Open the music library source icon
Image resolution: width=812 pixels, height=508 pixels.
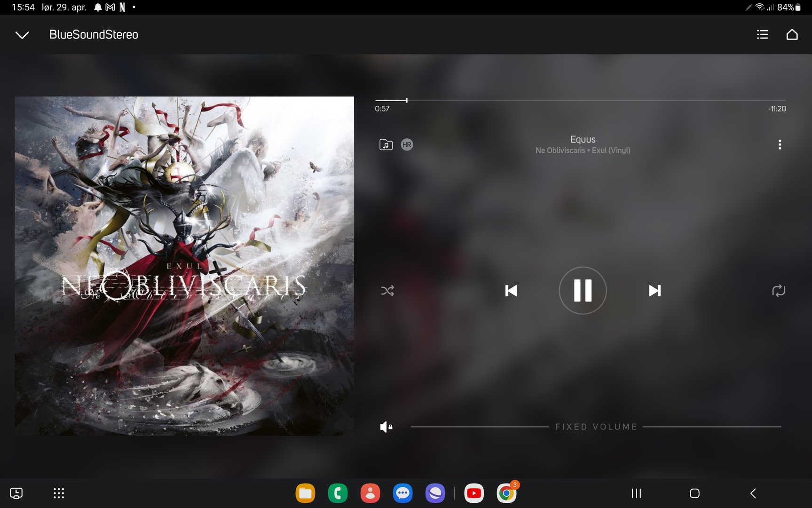(386, 144)
